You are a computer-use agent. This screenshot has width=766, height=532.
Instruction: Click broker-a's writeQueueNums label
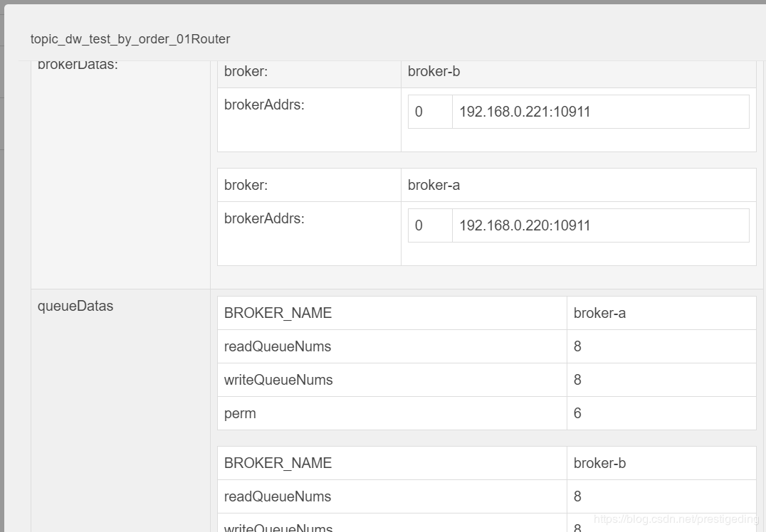278,380
